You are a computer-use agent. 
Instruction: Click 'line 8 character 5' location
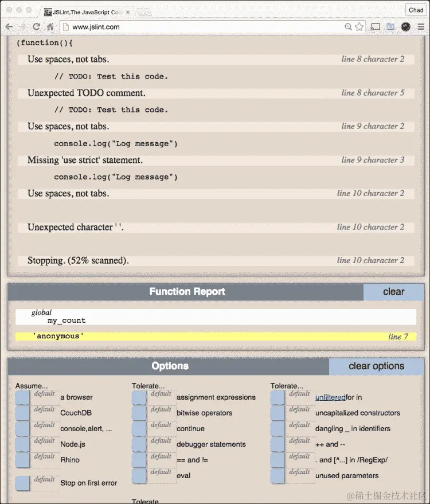(x=373, y=93)
